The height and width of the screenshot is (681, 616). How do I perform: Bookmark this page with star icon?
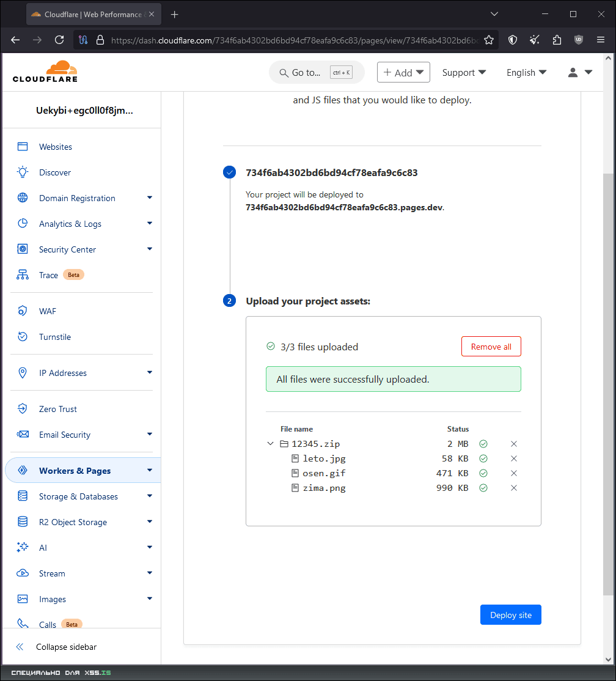pos(489,40)
